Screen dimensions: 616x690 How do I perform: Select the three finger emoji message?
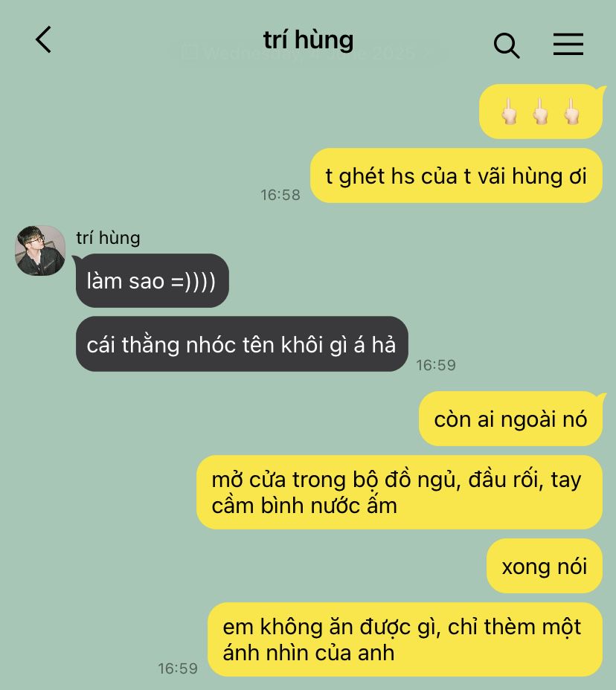541,112
